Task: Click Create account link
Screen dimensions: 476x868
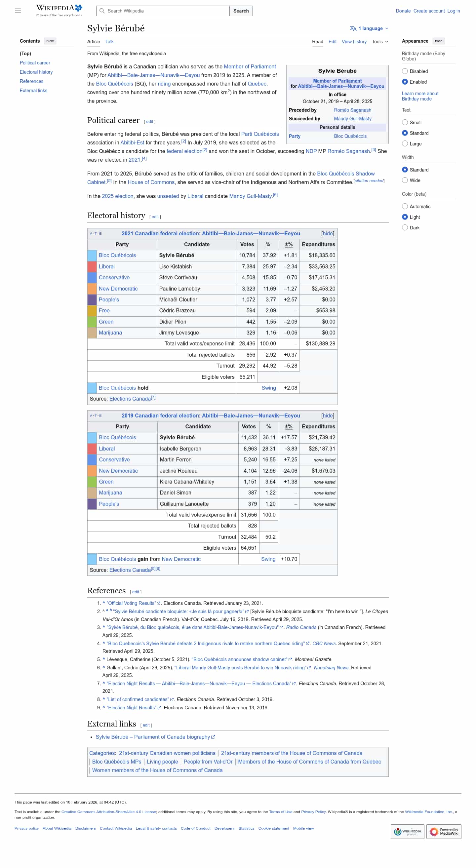Action: (x=429, y=11)
